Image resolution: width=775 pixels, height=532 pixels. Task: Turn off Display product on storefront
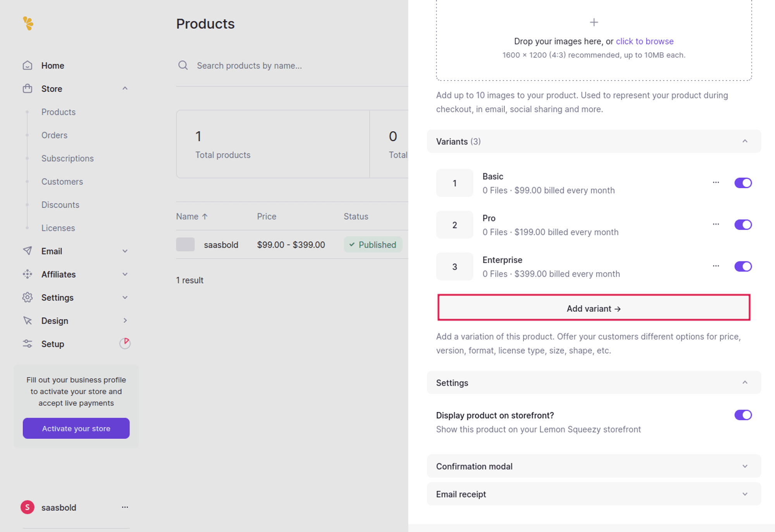743,415
